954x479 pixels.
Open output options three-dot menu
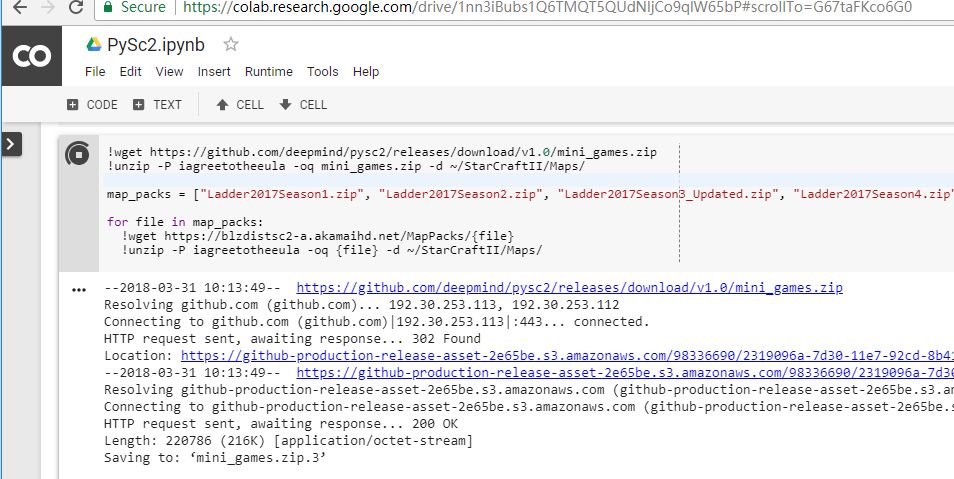pos(79,290)
